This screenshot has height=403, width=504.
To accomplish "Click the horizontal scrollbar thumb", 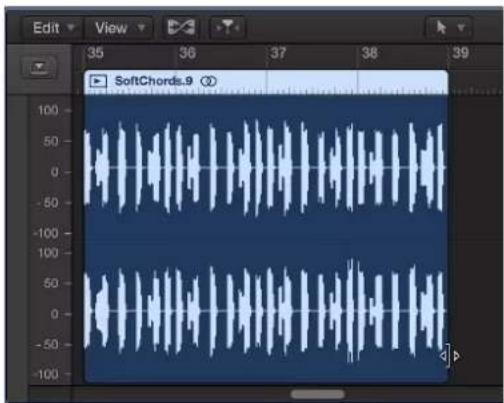I will 317,394.
